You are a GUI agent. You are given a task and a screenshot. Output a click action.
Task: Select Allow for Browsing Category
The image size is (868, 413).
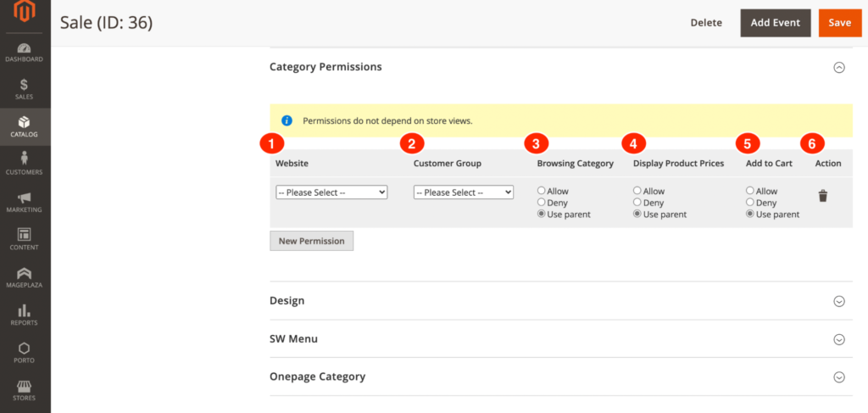pos(542,191)
